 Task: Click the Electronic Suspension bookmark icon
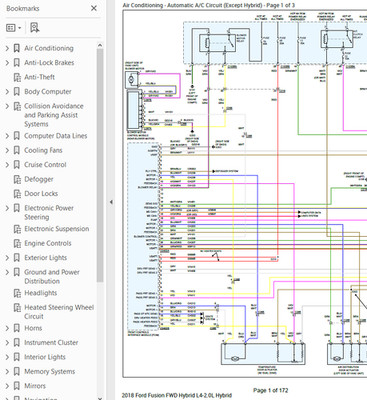tap(17, 229)
